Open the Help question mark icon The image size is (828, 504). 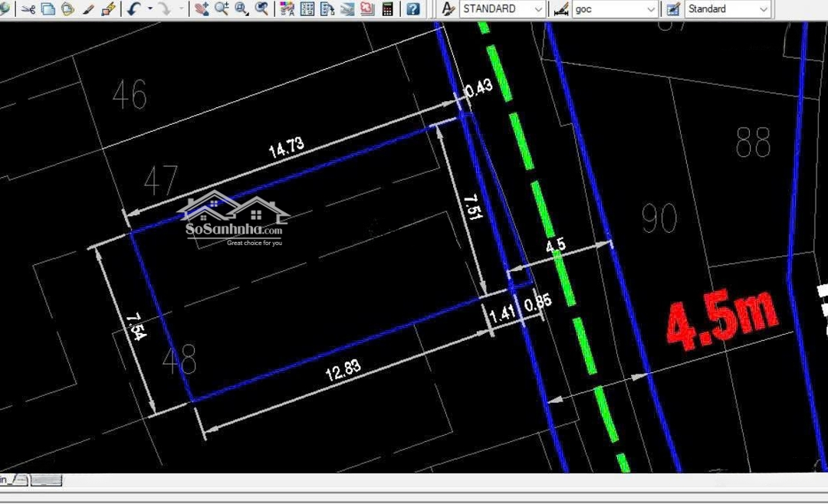pos(413,9)
